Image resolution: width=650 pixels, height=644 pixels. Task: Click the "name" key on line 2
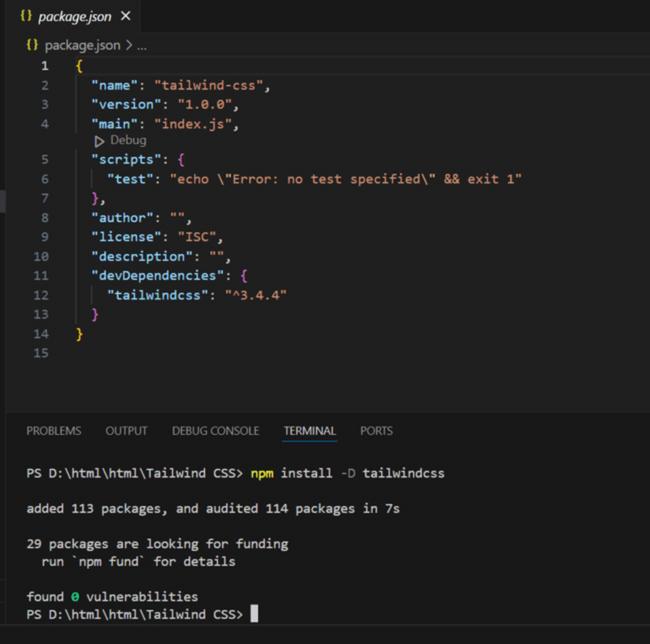click(114, 85)
